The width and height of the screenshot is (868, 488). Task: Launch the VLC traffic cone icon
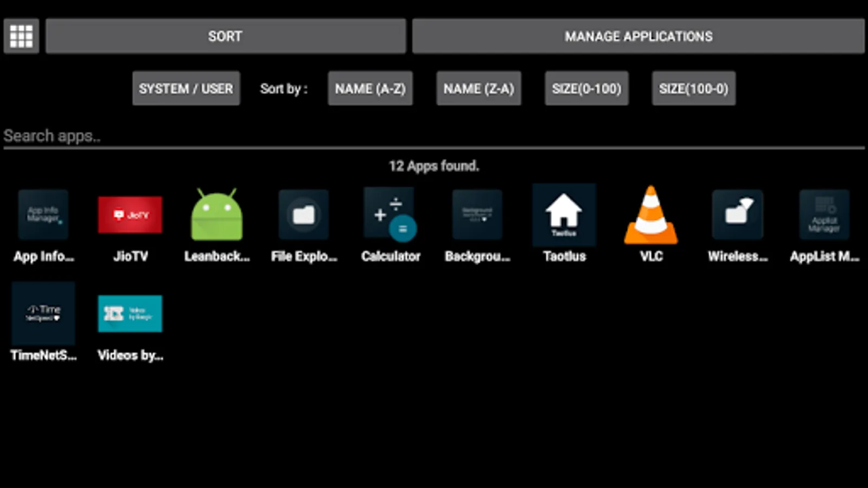tap(651, 215)
